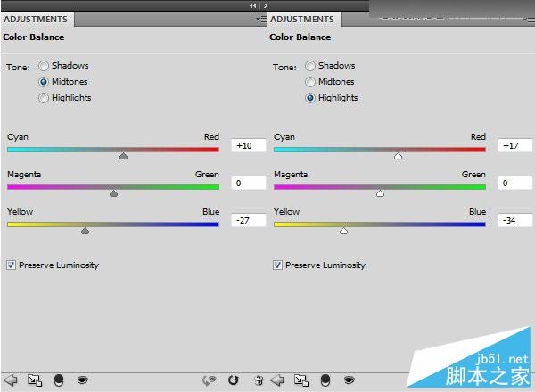Click the right panel's back arrow icon
Screen dimensions: 535x392
point(277,380)
